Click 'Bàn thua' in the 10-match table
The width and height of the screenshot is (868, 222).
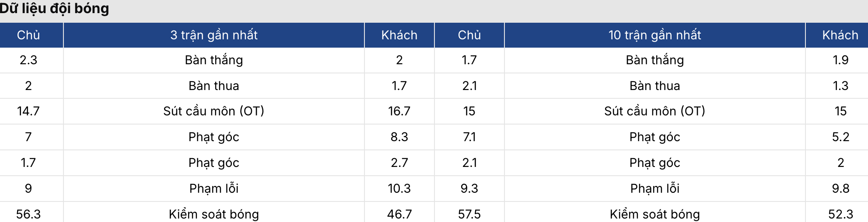point(654,86)
